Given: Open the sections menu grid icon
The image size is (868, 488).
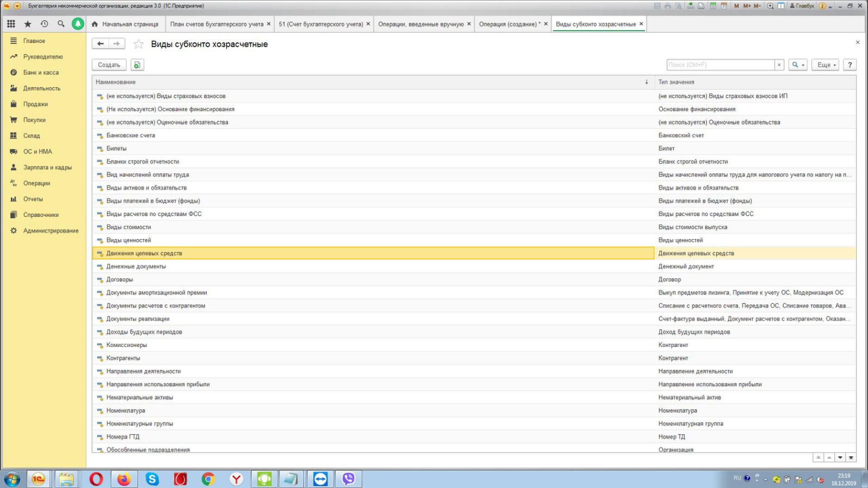Looking at the screenshot, I should click(11, 24).
